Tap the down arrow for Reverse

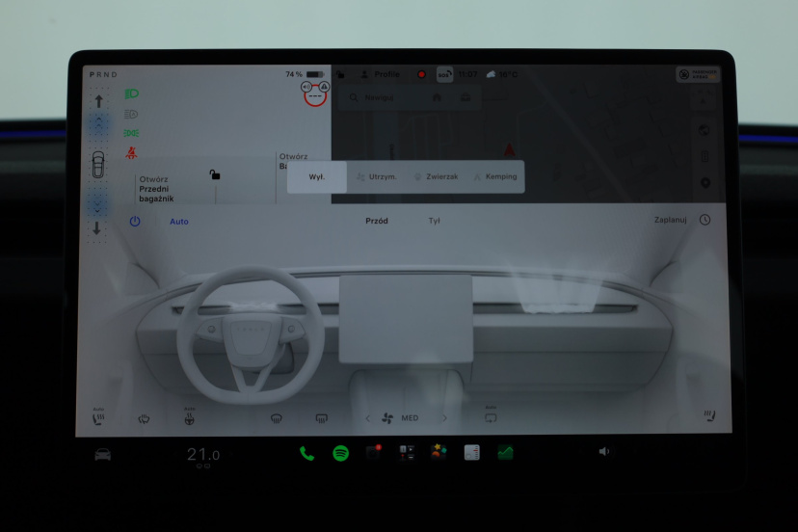pyautogui.click(x=96, y=228)
